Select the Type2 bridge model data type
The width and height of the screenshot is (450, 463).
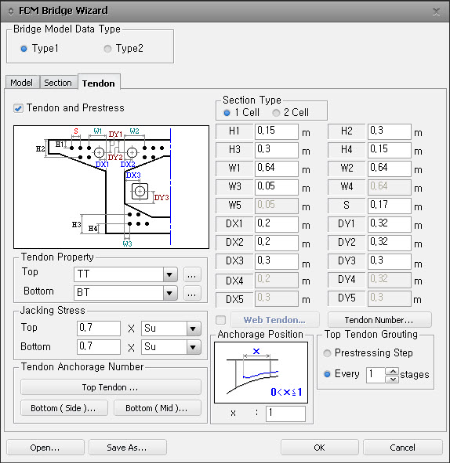coord(107,49)
